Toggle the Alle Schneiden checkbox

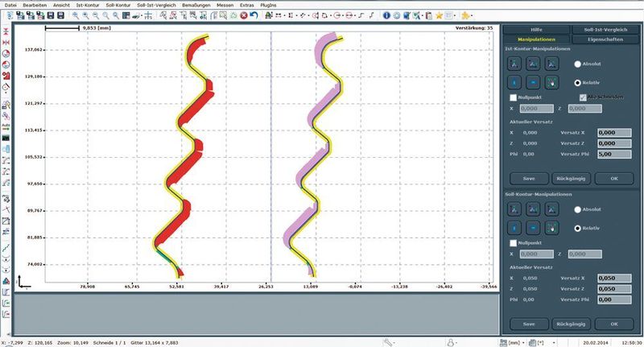(x=583, y=97)
